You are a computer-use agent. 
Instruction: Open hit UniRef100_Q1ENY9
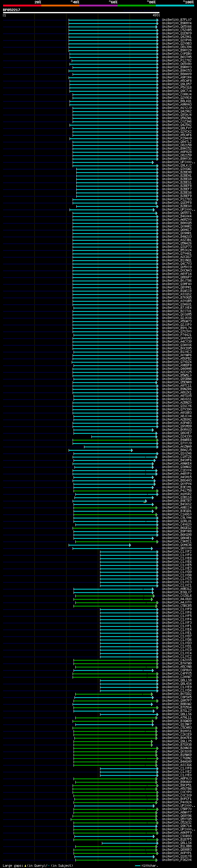tap(177, 33)
